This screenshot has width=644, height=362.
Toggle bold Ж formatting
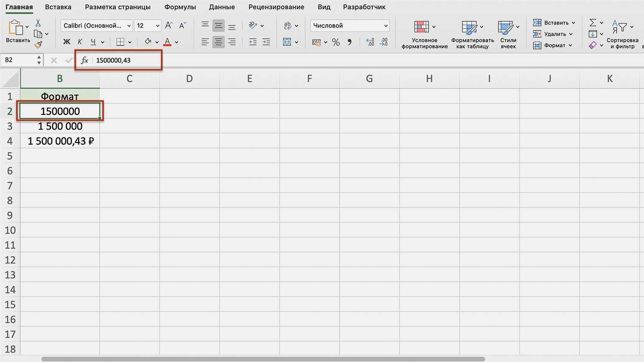[x=66, y=42]
